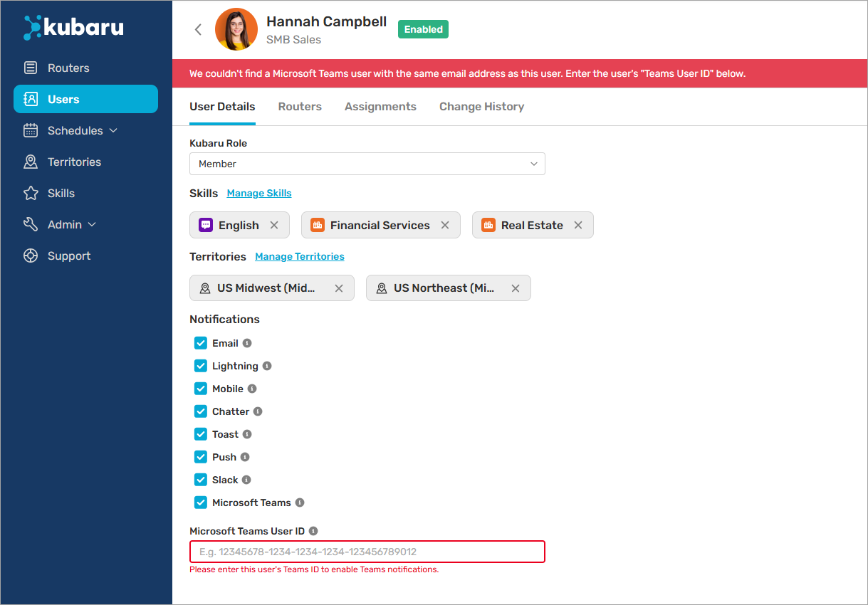The height and width of the screenshot is (605, 868).
Task: Switch to the Assignments tab
Action: point(380,107)
